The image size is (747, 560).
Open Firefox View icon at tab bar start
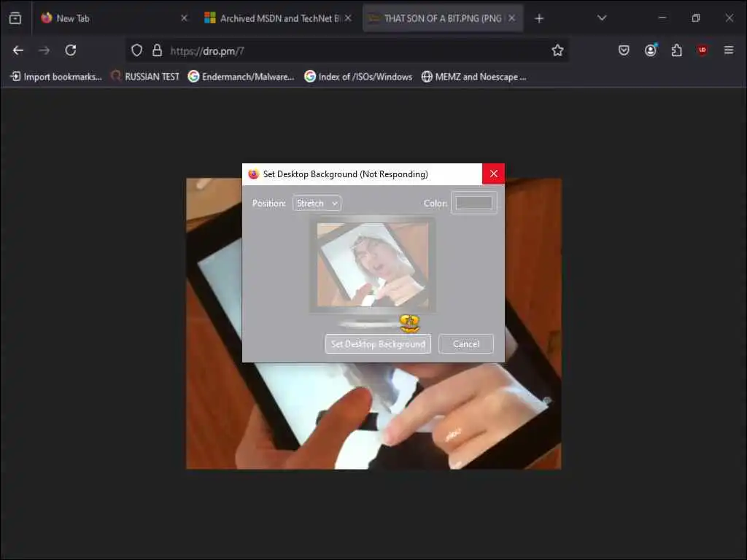(x=15, y=18)
